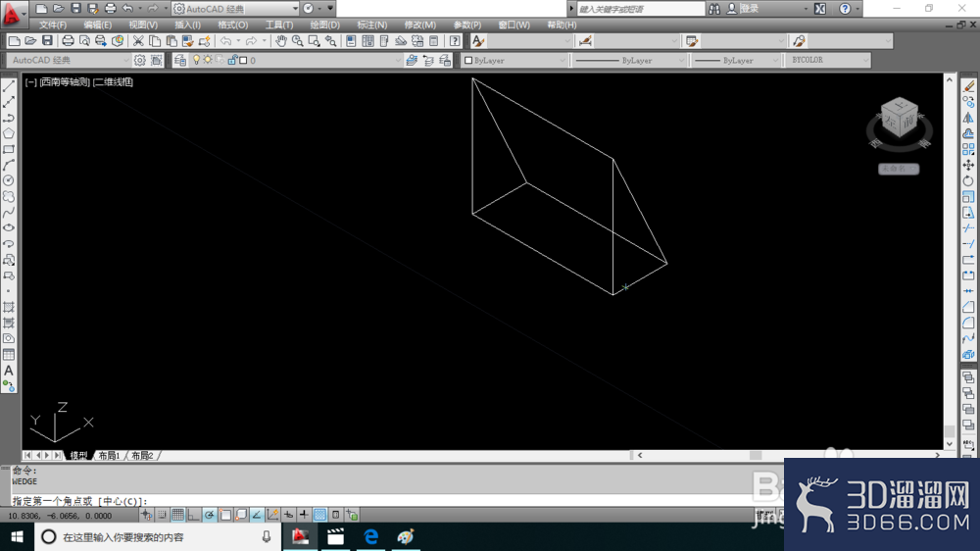Select the Erase tool in modify toolbar
This screenshot has height=551, width=980.
(968, 86)
